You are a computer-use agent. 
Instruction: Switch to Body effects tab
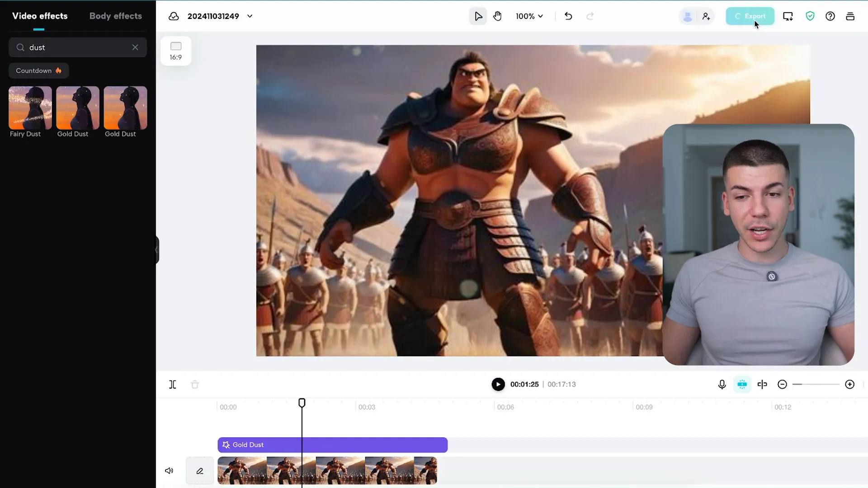point(116,16)
